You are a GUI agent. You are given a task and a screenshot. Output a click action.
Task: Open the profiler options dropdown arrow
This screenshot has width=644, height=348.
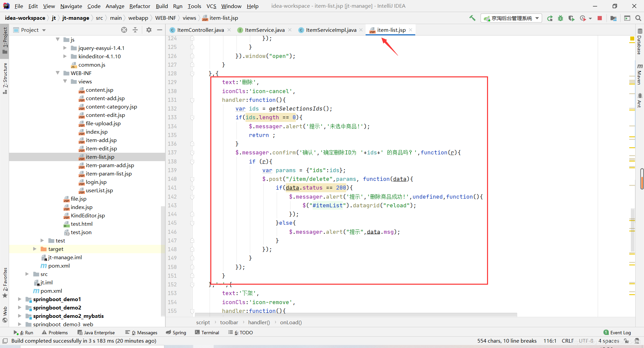click(590, 18)
